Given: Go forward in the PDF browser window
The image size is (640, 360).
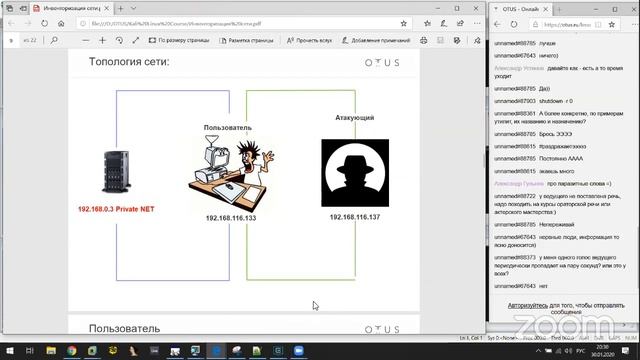Looking at the screenshot, I should coord(28,24).
